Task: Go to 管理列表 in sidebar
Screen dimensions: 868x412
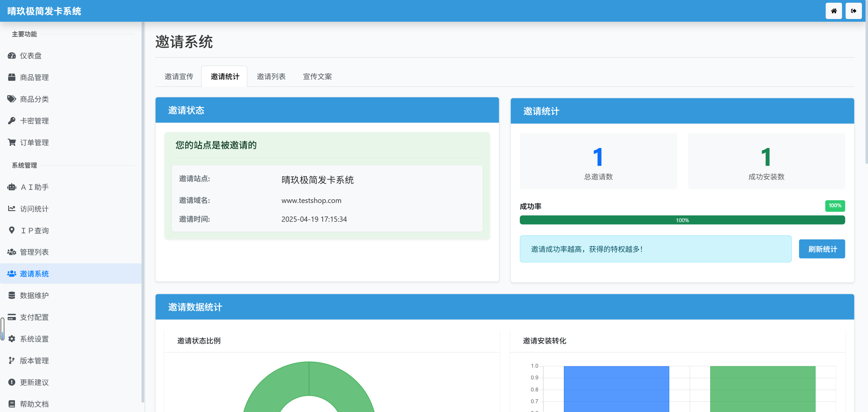Action: click(71, 252)
